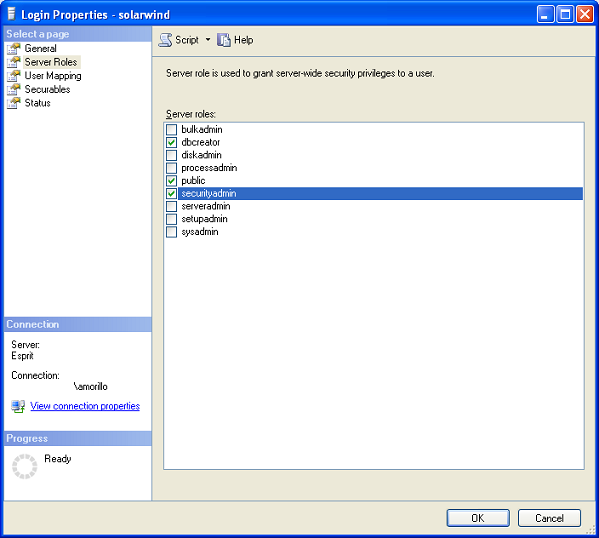Click the Help book icon
The image size is (599, 538).
pyautogui.click(x=224, y=40)
